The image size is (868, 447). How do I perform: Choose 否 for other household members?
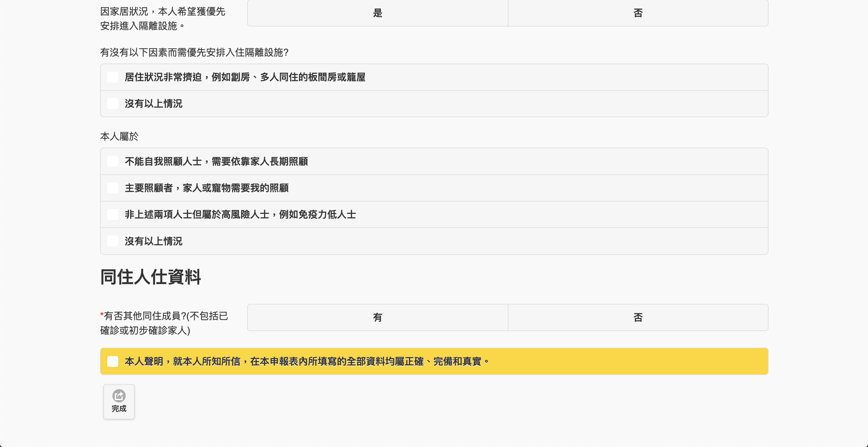click(x=638, y=317)
